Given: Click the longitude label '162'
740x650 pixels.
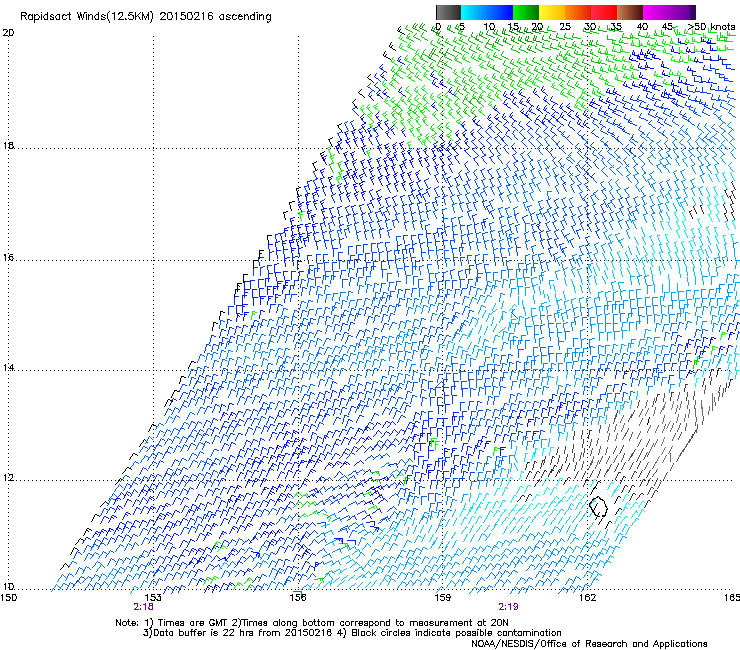Looking at the screenshot, I should 587,598.
